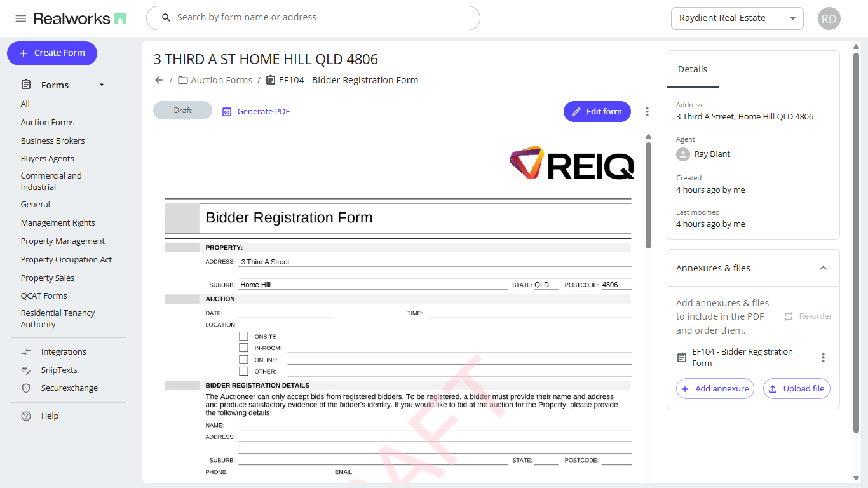
Task: Click the Upload file button
Action: [x=797, y=389]
